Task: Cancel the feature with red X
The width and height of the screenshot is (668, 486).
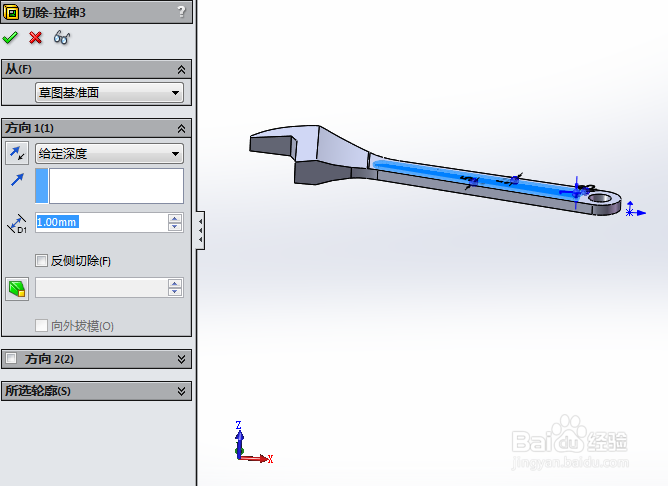Action: point(35,38)
